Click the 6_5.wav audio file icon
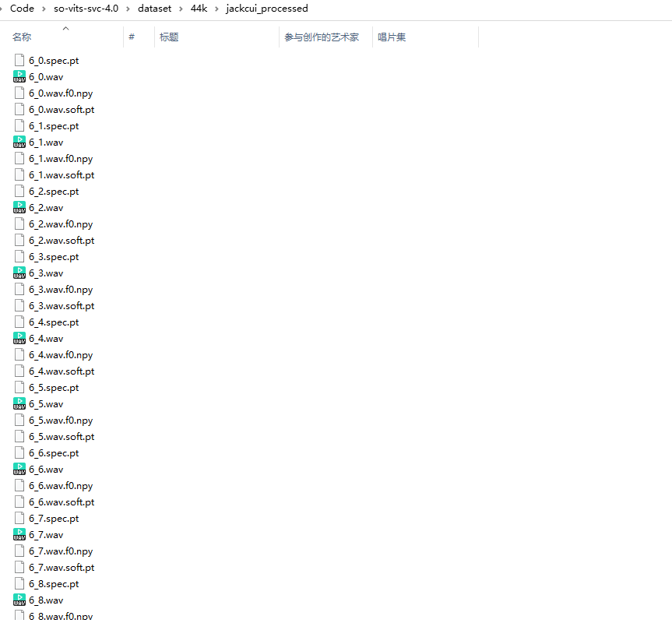Image resolution: width=672 pixels, height=623 pixels. pyautogui.click(x=19, y=404)
